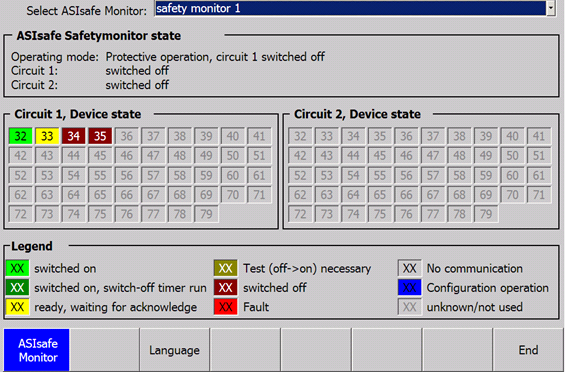This screenshot has height=373, width=565.
Task: Click device 46 in Circuit 2
Action: pos(406,156)
